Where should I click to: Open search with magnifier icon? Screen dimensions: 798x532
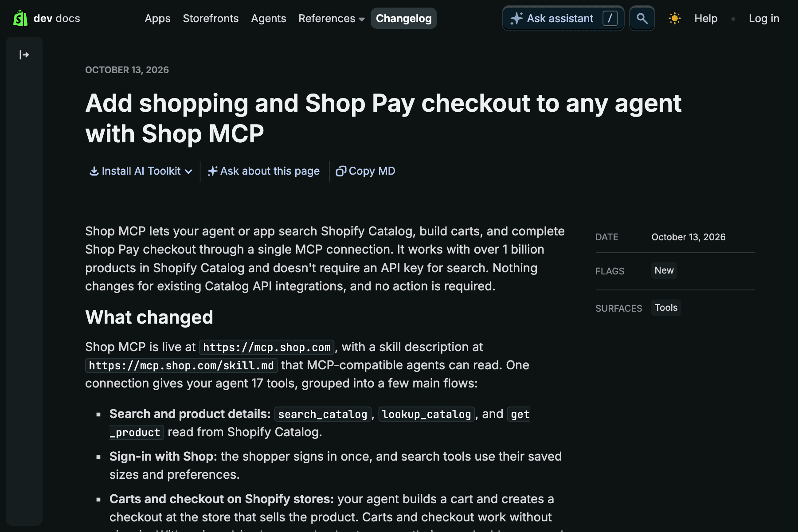tap(642, 18)
